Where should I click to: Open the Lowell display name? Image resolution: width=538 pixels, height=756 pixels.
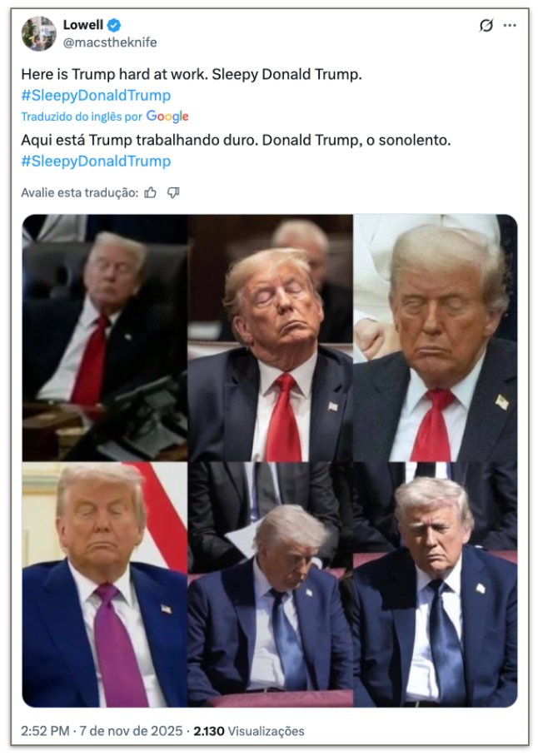(x=83, y=25)
